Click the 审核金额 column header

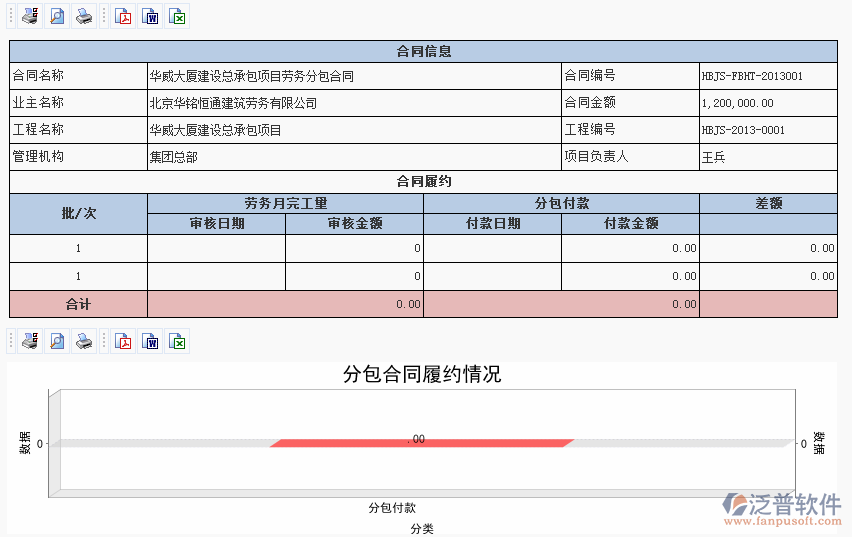(354, 223)
